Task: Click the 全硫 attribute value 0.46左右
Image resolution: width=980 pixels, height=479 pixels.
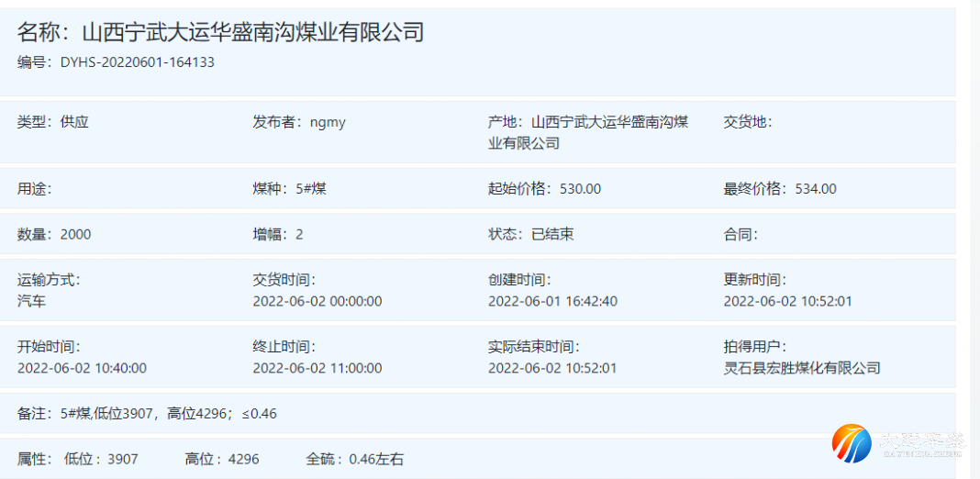Action: (376, 459)
